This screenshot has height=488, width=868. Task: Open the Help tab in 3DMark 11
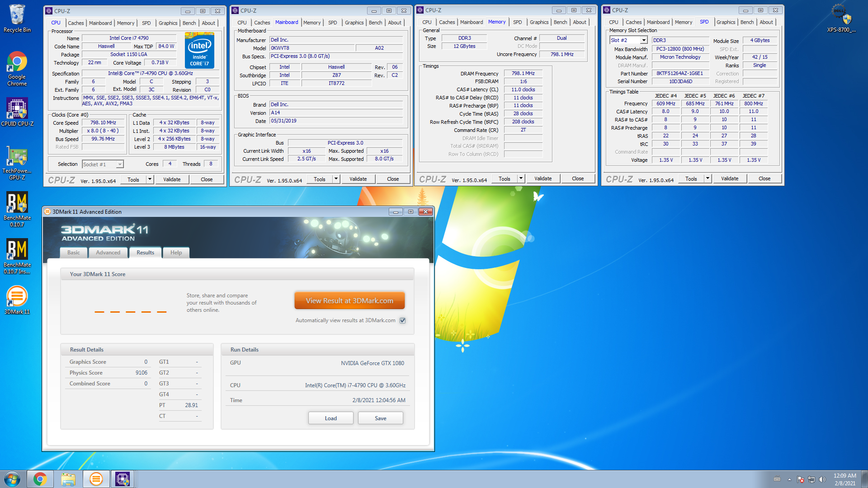coord(176,253)
